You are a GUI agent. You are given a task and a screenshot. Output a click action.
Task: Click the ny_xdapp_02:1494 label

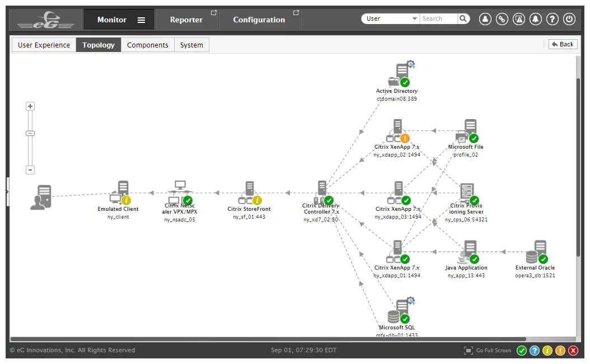397,155
